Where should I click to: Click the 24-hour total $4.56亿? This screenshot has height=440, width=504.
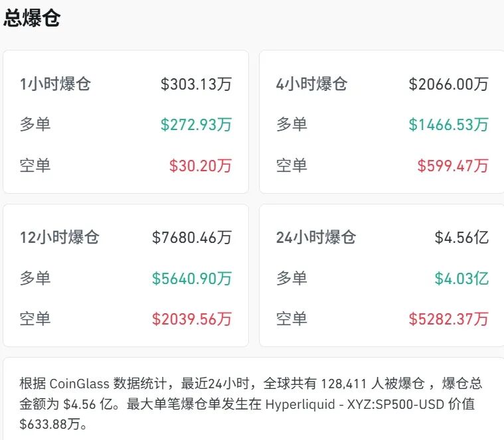(x=462, y=238)
